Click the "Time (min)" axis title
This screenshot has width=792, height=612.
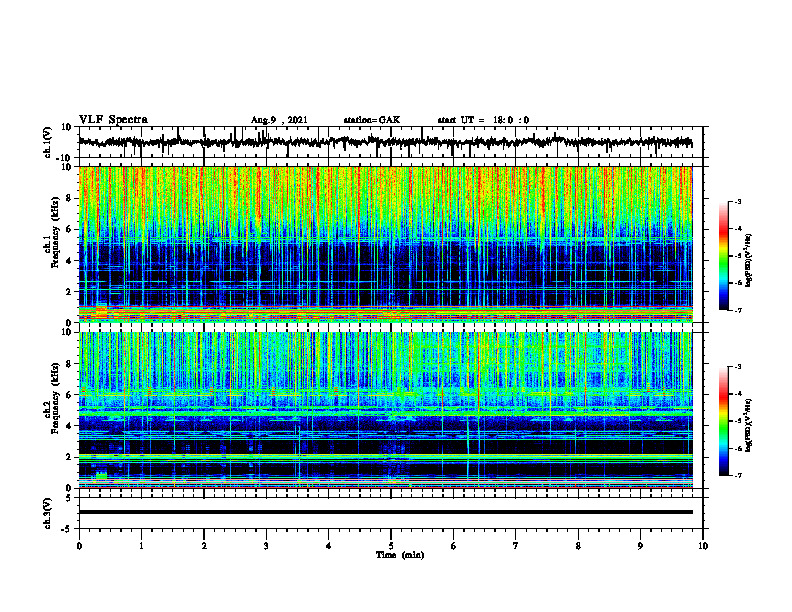coord(400,555)
